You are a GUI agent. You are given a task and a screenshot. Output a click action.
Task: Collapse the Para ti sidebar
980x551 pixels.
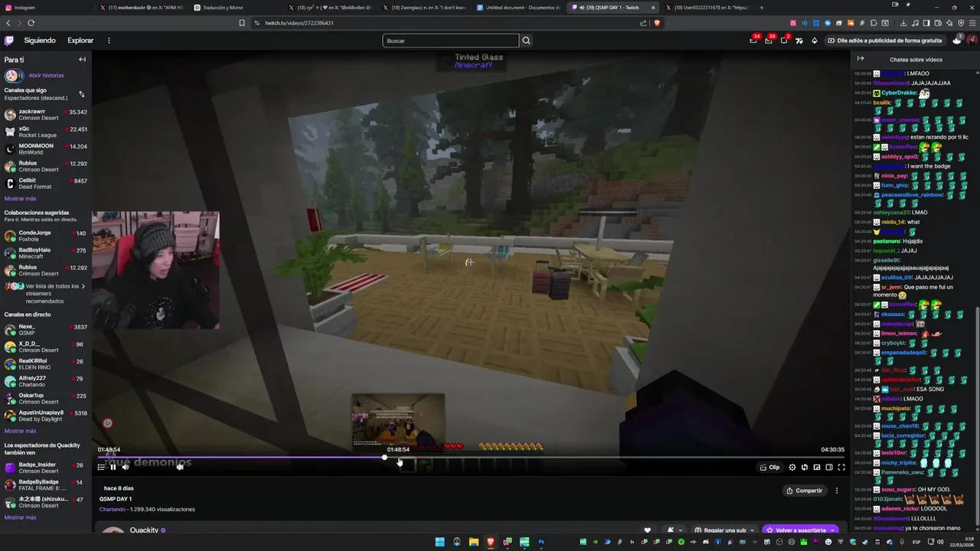click(x=82, y=60)
